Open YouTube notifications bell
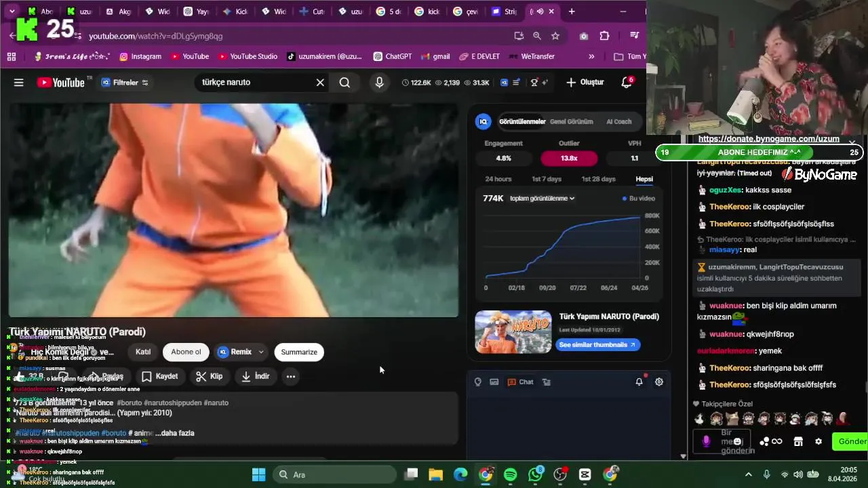This screenshot has height=488, width=868. tap(627, 83)
